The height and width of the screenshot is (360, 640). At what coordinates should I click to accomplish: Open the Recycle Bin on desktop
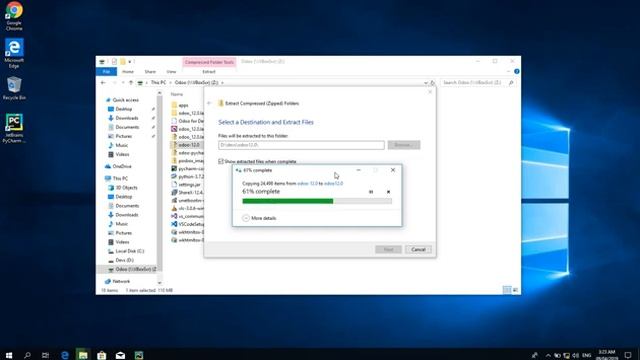coord(14,88)
